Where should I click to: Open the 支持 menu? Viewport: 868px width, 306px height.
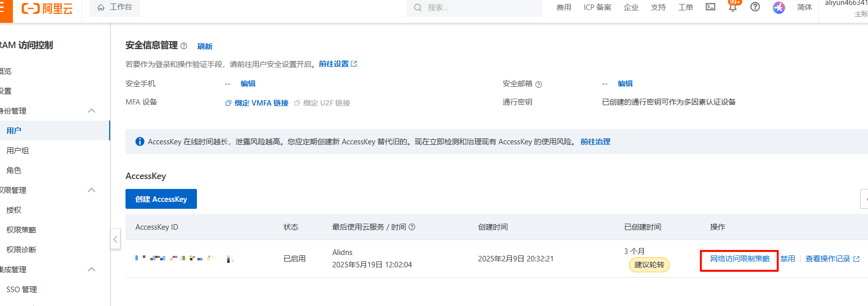658,7
